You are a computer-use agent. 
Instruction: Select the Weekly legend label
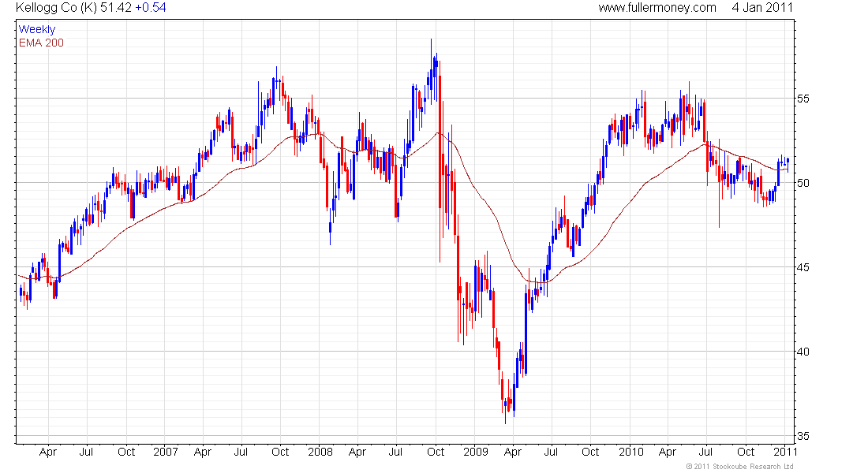(x=37, y=29)
